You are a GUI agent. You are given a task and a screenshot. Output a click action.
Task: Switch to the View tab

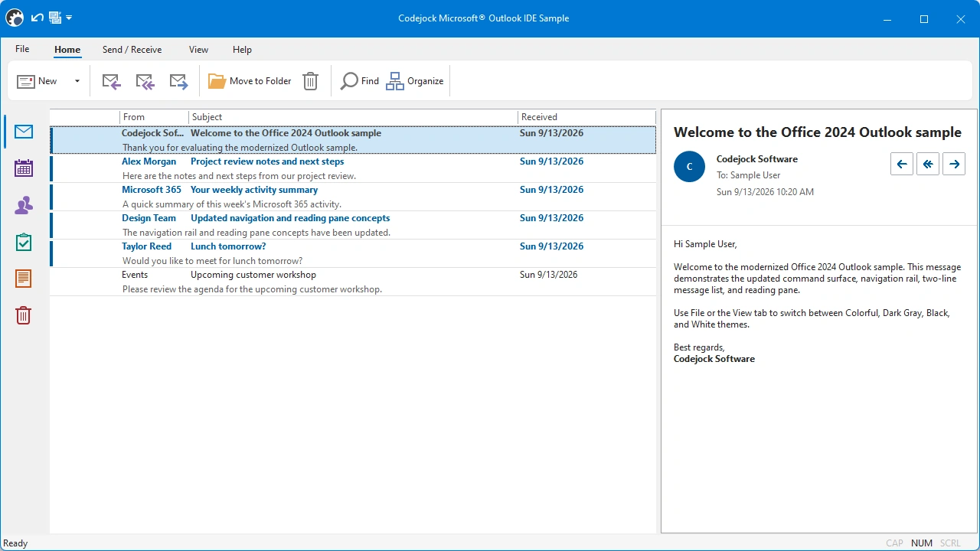click(x=198, y=50)
